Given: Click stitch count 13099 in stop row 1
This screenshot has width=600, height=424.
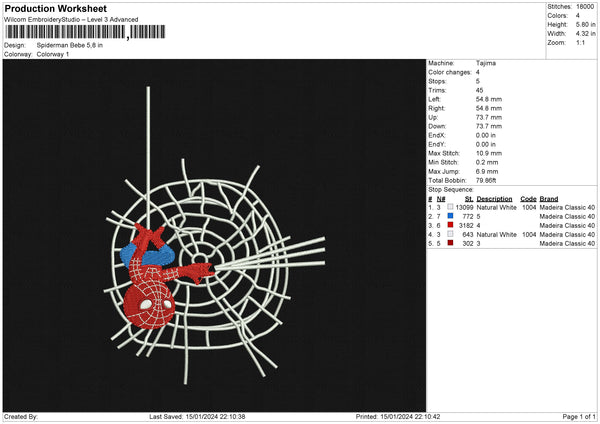Looking at the screenshot, I should (x=464, y=207).
